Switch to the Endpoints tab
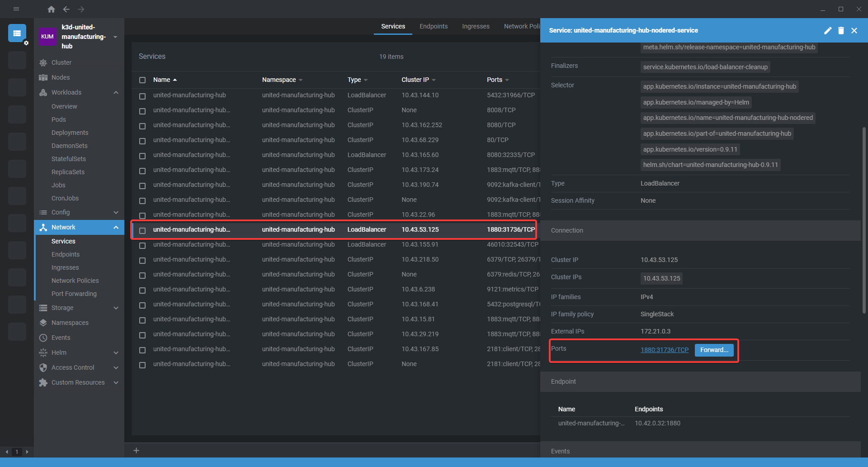 pos(434,26)
